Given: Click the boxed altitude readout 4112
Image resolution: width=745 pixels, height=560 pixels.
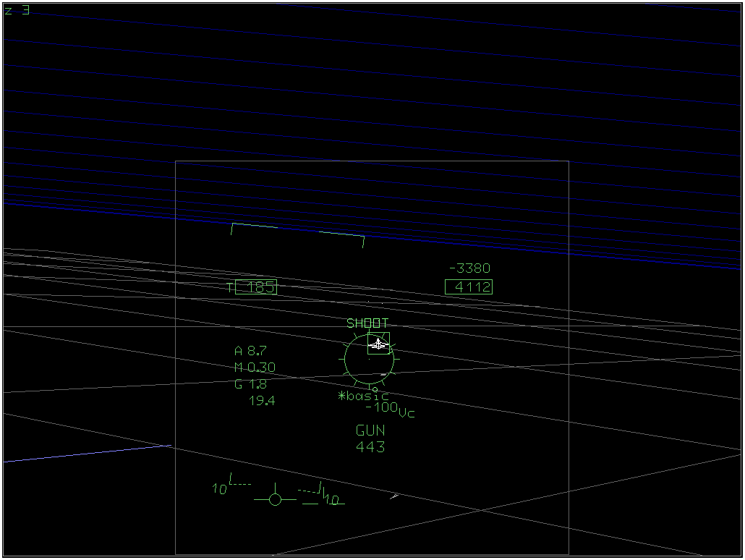Looking at the screenshot, I should pyautogui.click(x=469, y=287).
